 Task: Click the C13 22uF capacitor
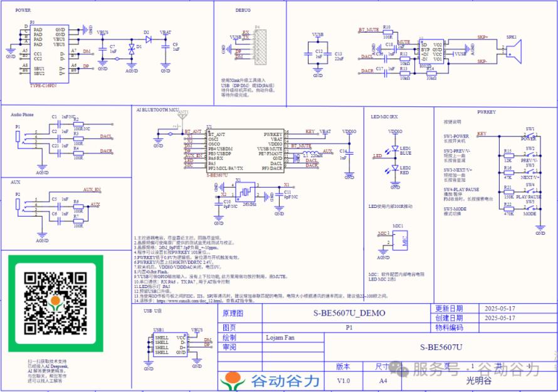(x=328, y=54)
